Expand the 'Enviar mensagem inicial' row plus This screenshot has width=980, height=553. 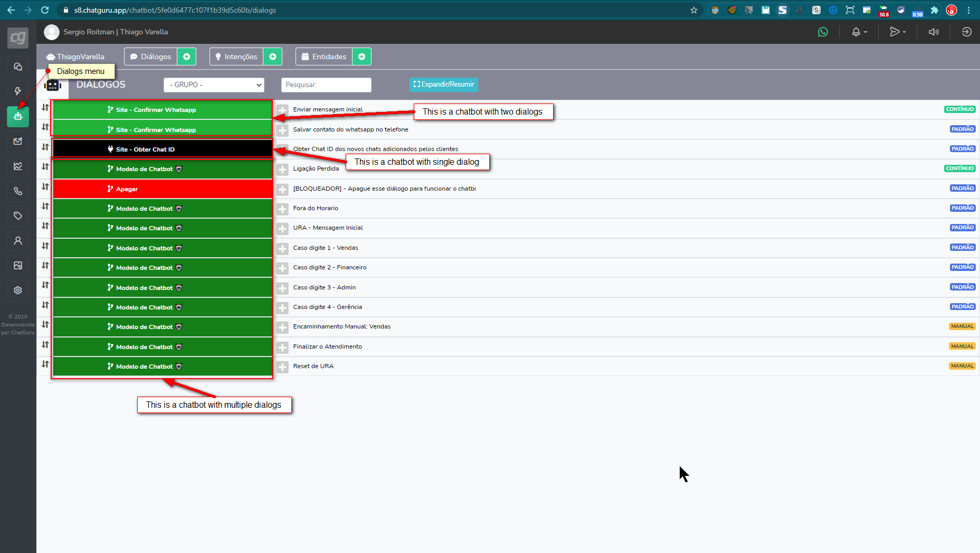tap(282, 110)
